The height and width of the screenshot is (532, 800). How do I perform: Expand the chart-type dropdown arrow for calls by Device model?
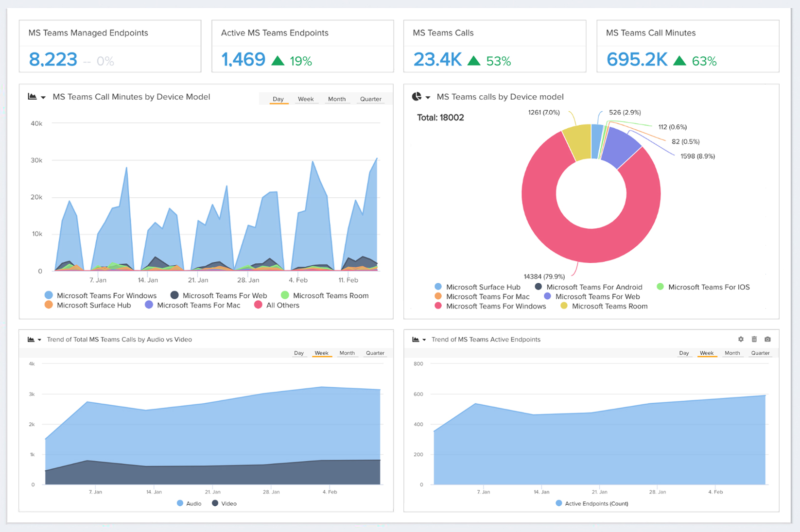428,98
